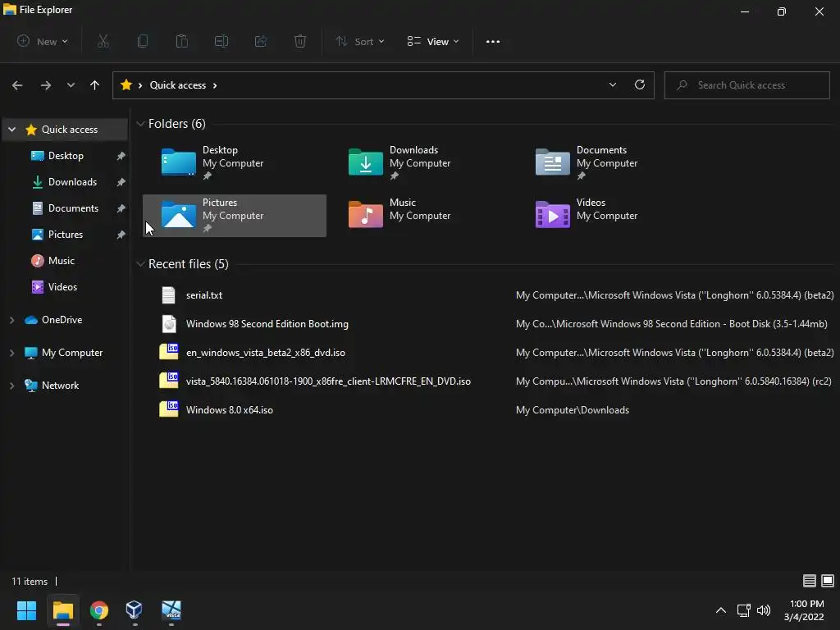Switch to large thumbnails view icon

pyautogui.click(x=828, y=581)
